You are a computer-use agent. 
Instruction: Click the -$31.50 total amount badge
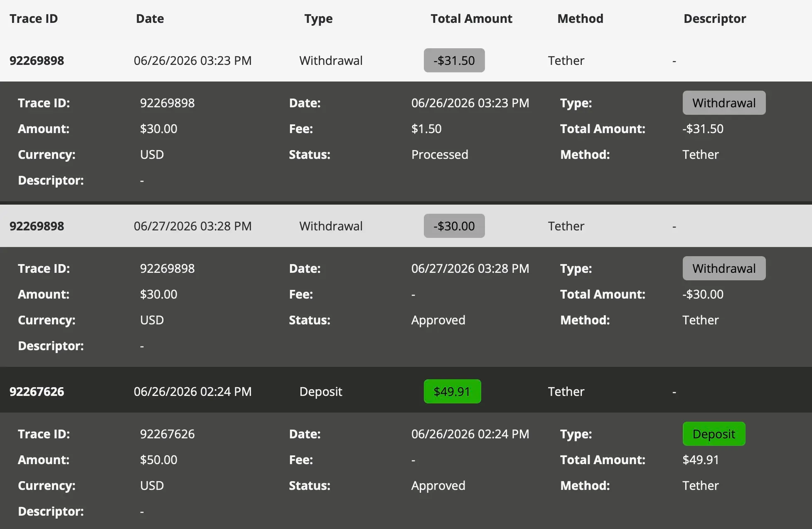tap(454, 61)
